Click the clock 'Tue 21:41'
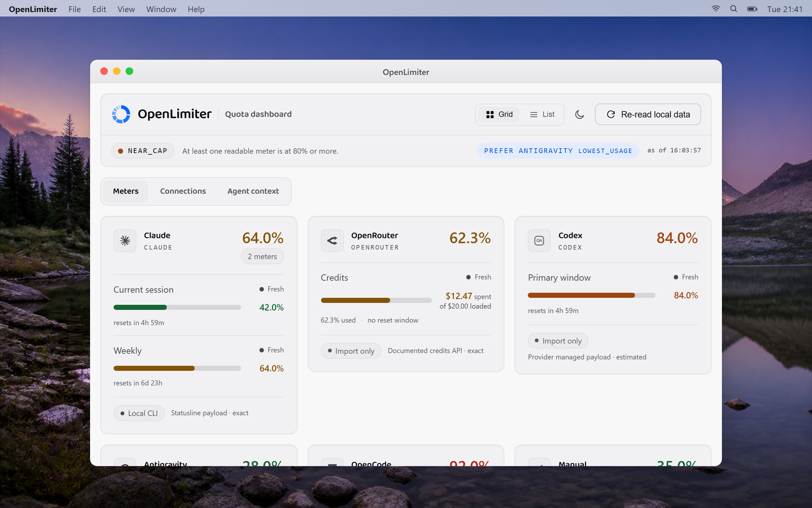The width and height of the screenshot is (812, 508). (x=784, y=9)
